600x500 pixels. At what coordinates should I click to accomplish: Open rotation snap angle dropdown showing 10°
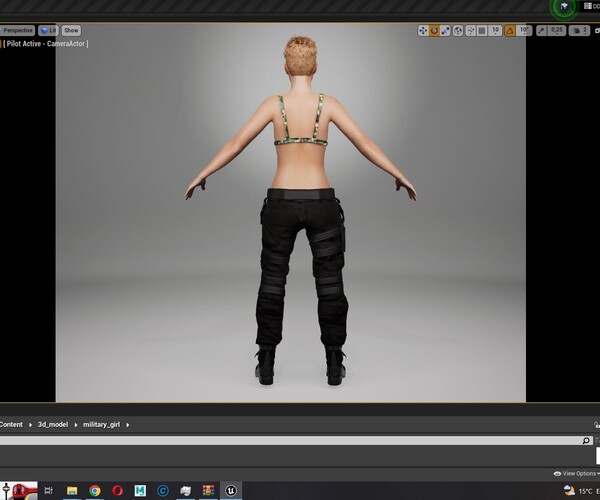pos(523,30)
